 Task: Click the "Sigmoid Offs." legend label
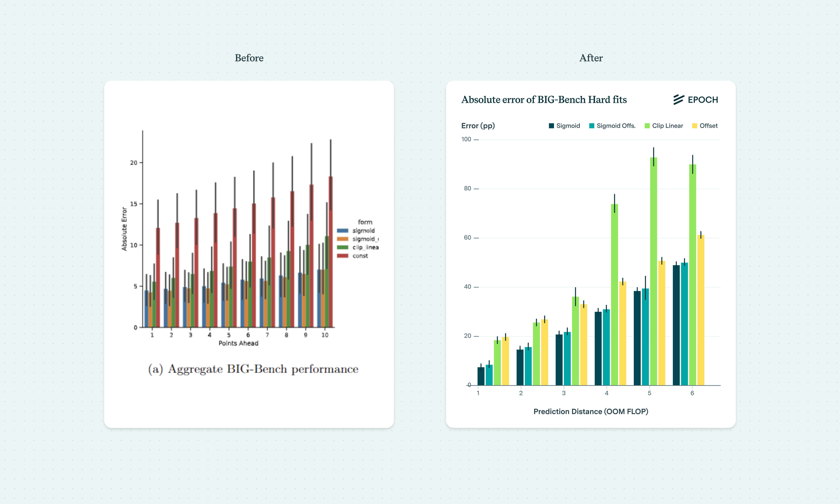(x=616, y=126)
